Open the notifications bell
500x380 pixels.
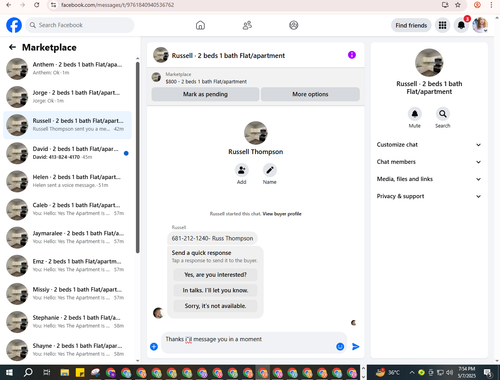pyautogui.click(x=461, y=25)
